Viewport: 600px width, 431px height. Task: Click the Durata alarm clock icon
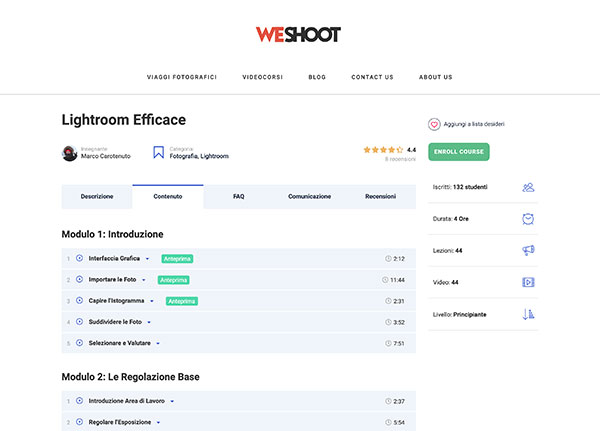[x=528, y=219]
